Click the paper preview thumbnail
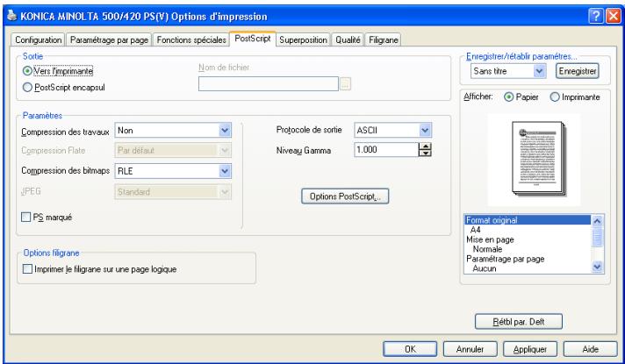 pyautogui.click(x=539, y=160)
